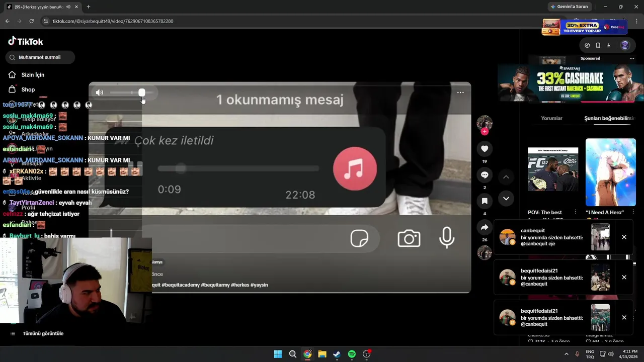Open Spotify from the taskbar

tap(352, 354)
